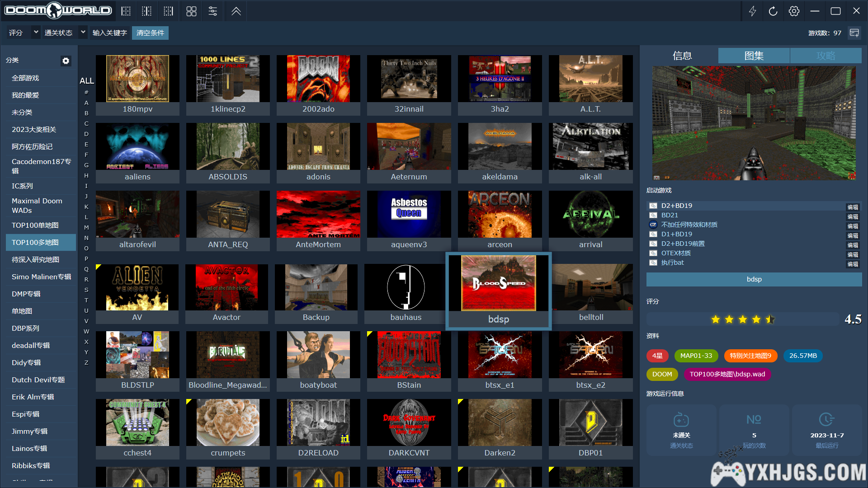Set rating on the star bar

742,319
